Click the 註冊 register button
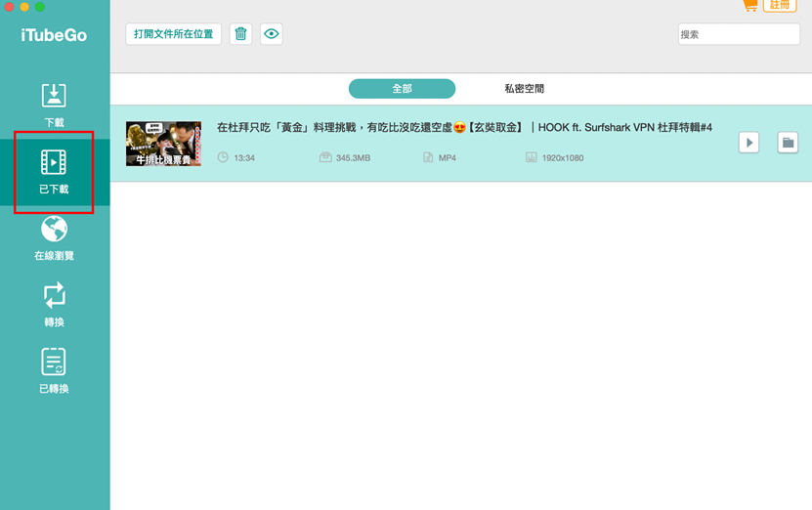The image size is (812, 510). pos(780,6)
